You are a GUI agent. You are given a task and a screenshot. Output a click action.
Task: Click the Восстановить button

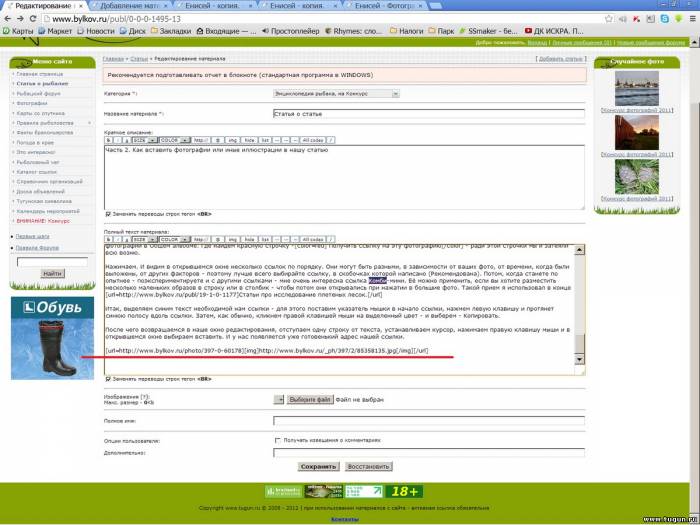tap(369, 467)
